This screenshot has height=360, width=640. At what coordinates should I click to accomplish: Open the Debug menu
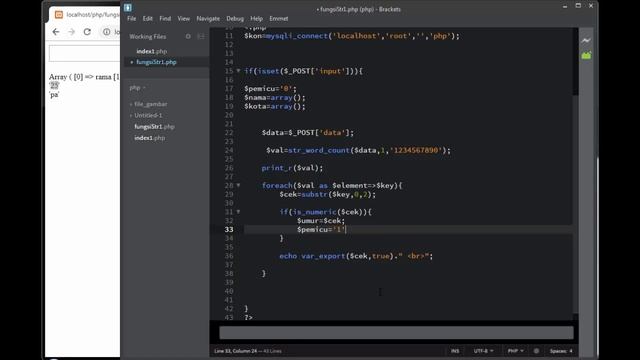[235, 19]
